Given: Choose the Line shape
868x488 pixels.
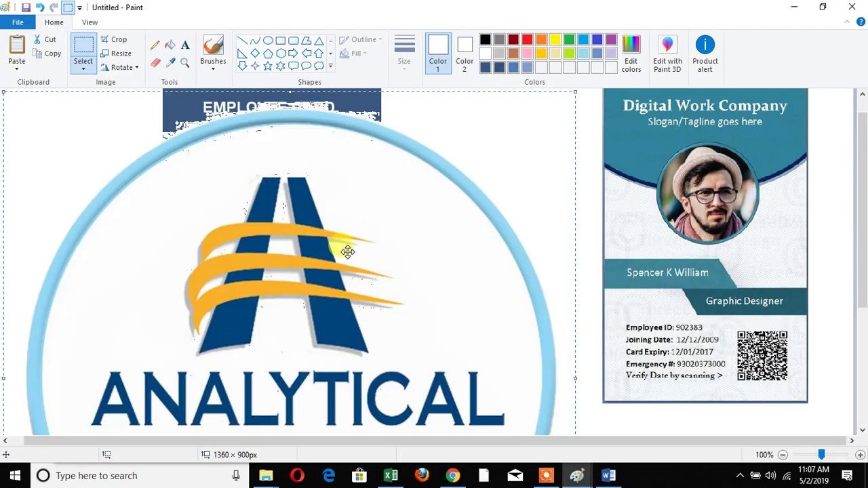Looking at the screenshot, I should tap(242, 41).
